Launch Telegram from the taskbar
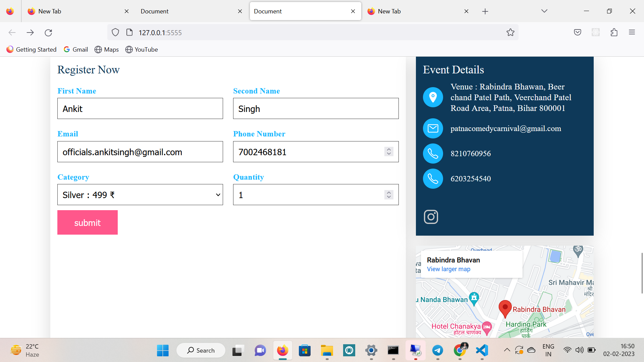Image resolution: width=644 pixels, height=362 pixels. coord(438,350)
